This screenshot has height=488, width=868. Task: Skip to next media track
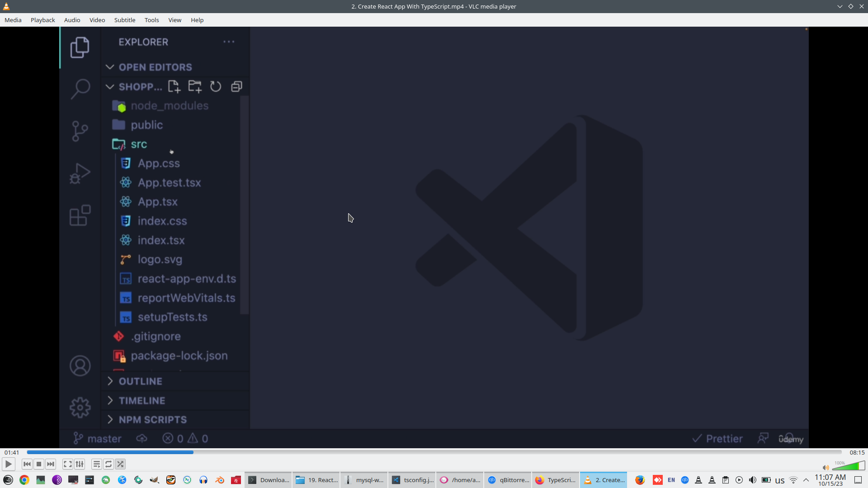[x=51, y=464]
